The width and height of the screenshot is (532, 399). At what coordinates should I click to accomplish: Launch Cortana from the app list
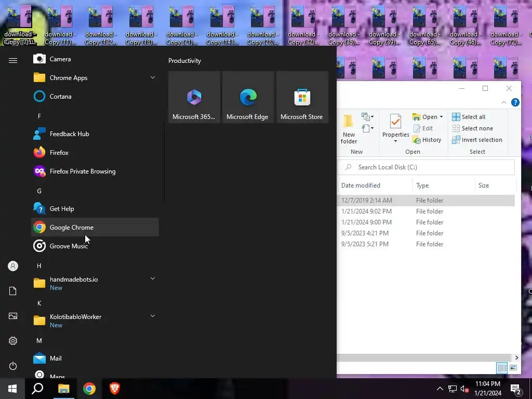[x=95, y=96]
